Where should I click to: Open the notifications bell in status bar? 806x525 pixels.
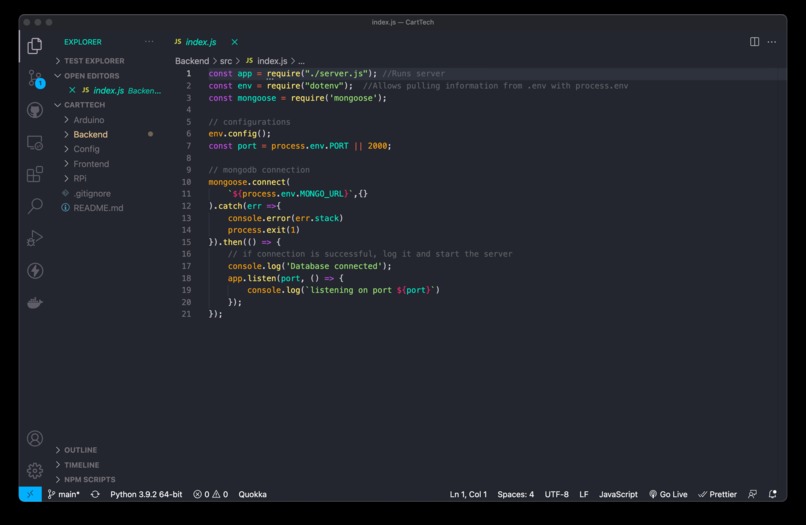click(x=772, y=494)
